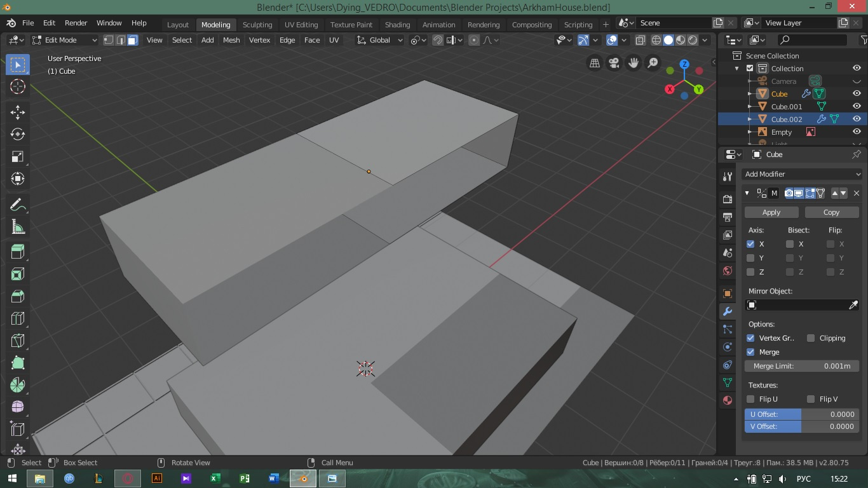Viewport: 868px width, 488px height.
Task: Switch to face select mode
Action: pos(133,40)
